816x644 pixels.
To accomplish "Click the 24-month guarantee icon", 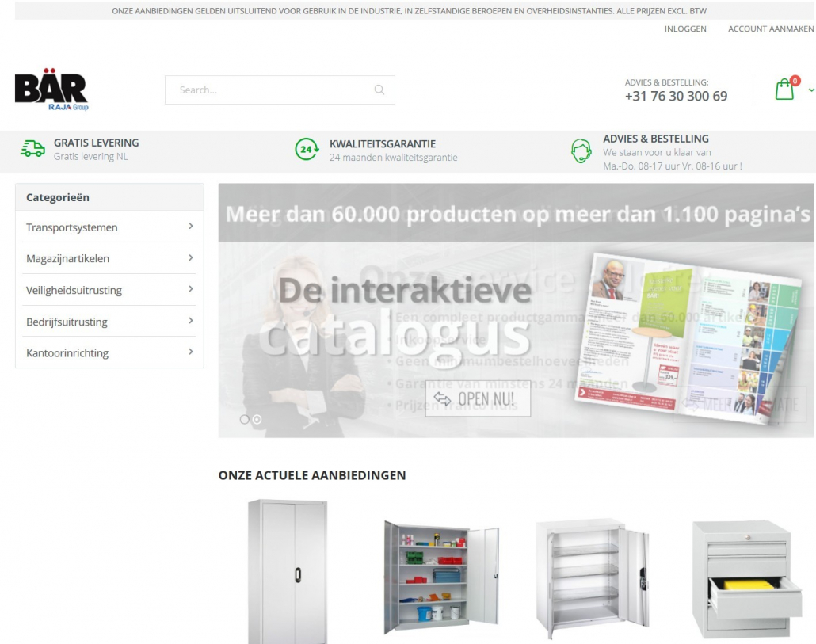I will point(307,149).
